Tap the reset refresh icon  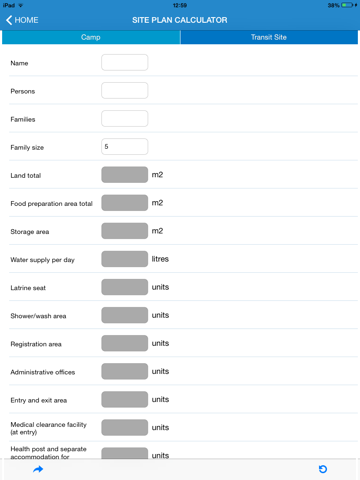(x=323, y=469)
